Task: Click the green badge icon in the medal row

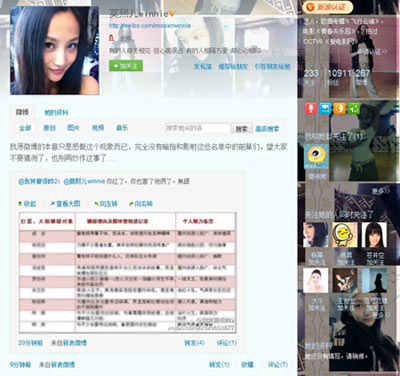Action: pyautogui.click(x=354, y=109)
